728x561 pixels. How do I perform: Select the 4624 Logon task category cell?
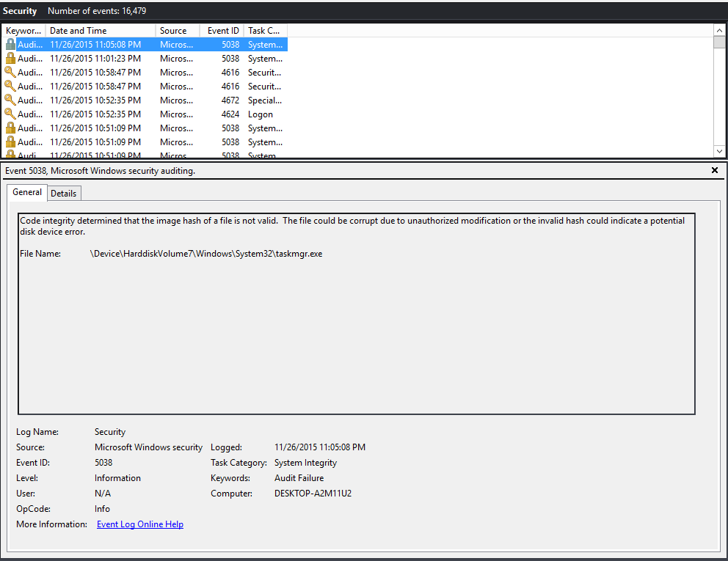[x=261, y=114]
